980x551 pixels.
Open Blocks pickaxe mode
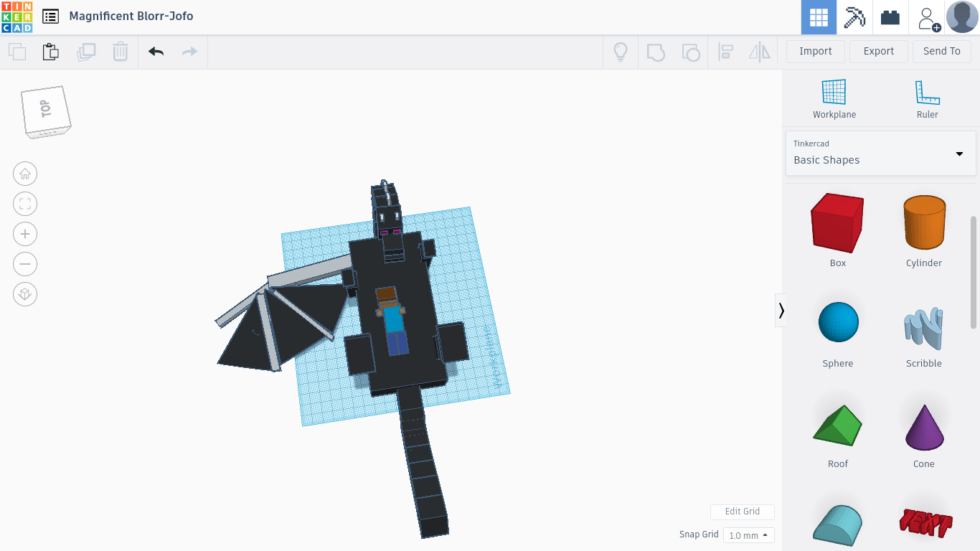click(x=854, y=17)
